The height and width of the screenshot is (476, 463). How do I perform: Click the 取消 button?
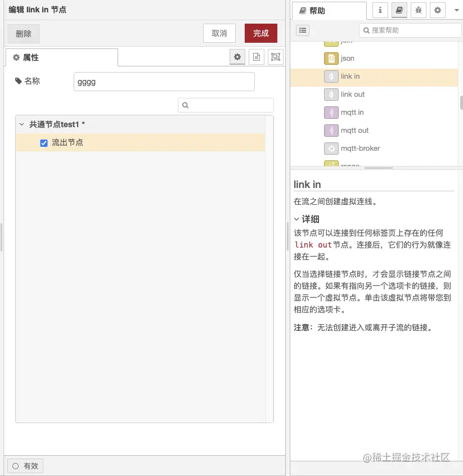click(219, 33)
